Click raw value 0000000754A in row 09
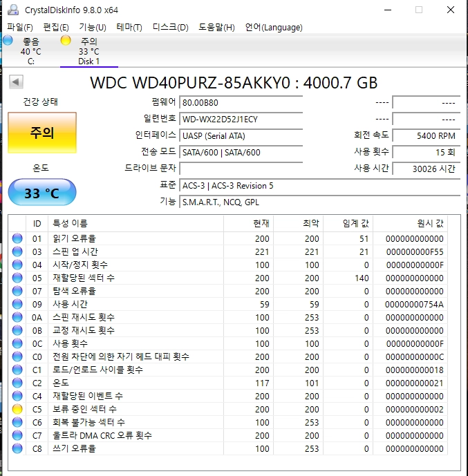 414,305
